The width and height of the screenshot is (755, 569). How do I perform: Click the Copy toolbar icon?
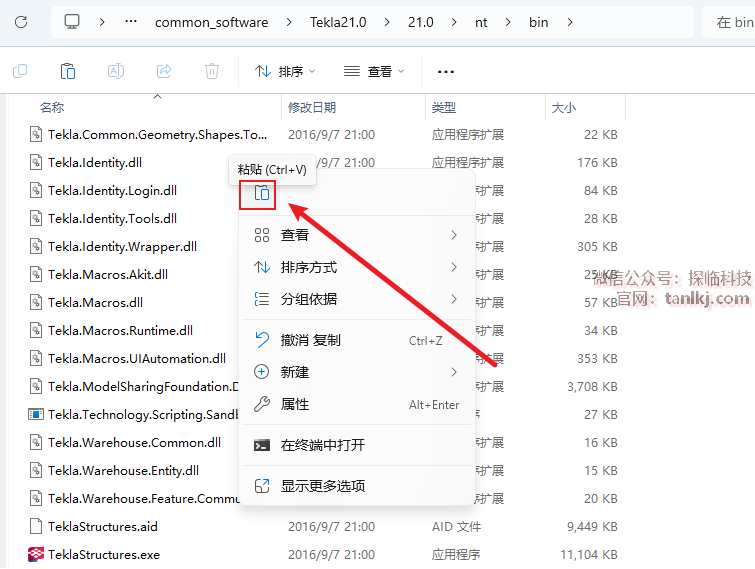click(x=20, y=71)
